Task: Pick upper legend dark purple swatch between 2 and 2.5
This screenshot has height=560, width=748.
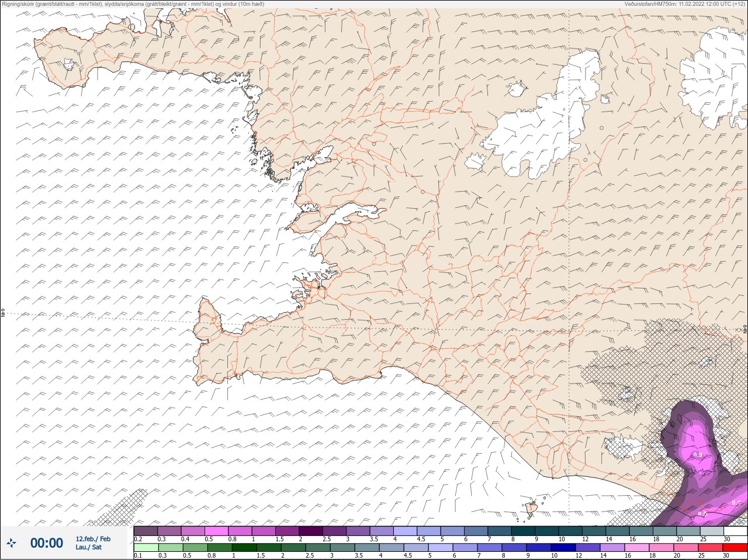Action: pos(311,531)
